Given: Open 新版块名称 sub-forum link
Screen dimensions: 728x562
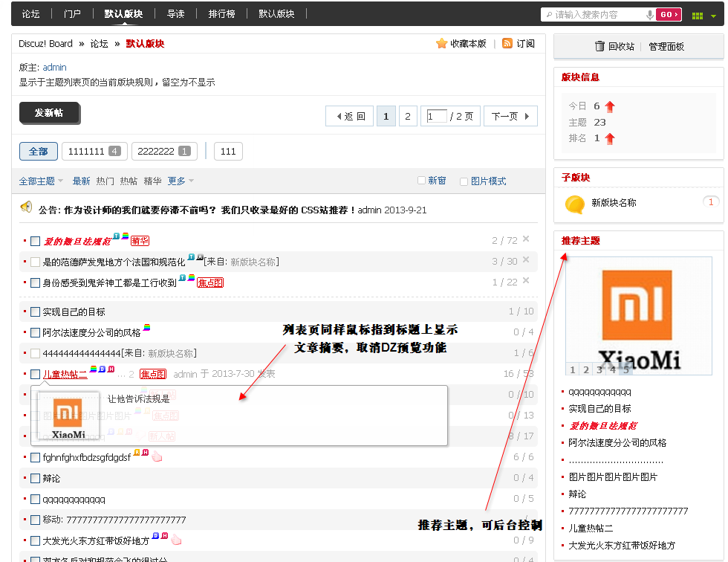Looking at the screenshot, I should (614, 203).
